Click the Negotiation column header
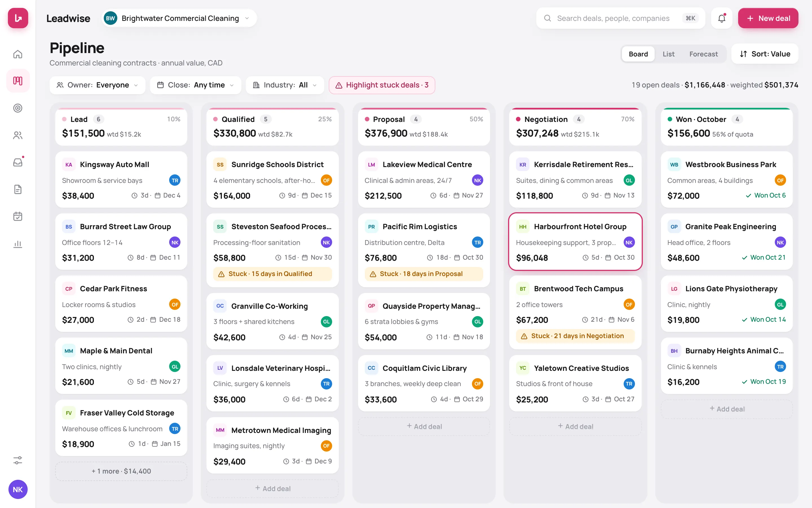 (575, 127)
